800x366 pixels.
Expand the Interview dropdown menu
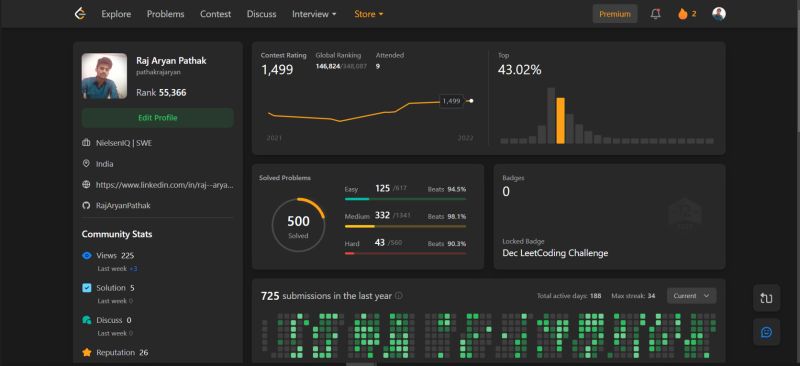pyautogui.click(x=314, y=14)
